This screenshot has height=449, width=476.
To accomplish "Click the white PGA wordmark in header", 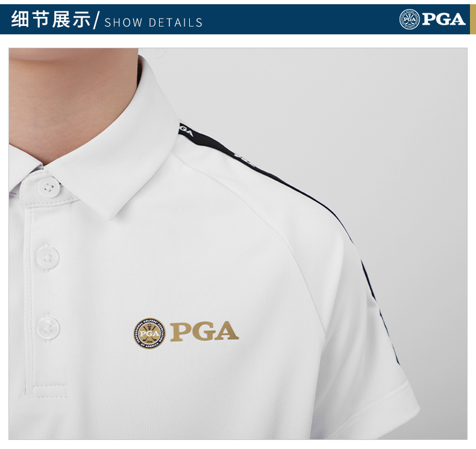I will tap(443, 19).
